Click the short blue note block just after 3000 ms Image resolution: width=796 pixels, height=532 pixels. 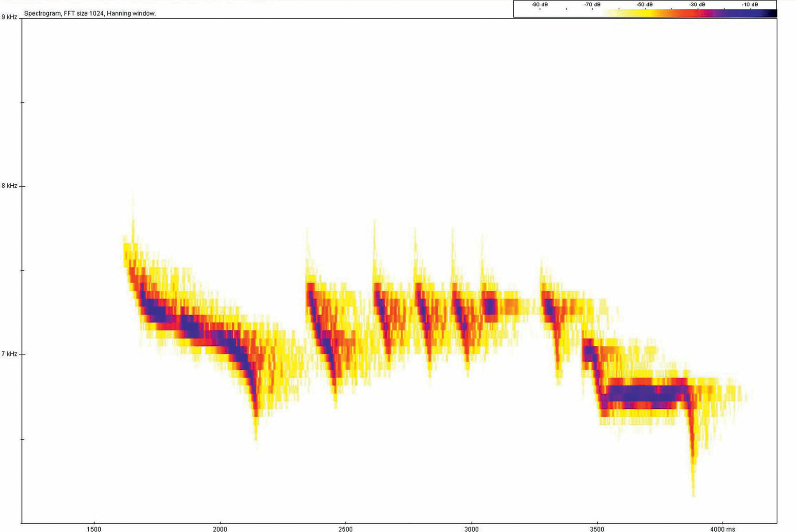[x=490, y=306]
